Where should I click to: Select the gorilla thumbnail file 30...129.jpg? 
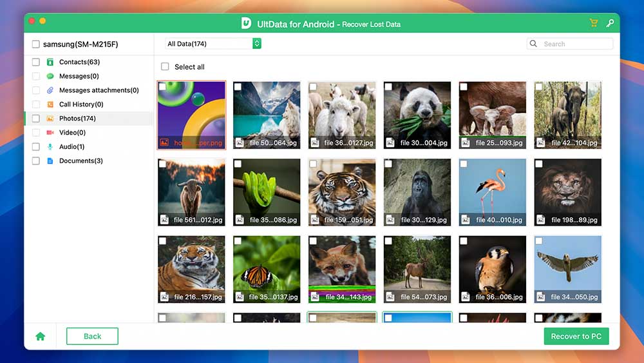(417, 192)
